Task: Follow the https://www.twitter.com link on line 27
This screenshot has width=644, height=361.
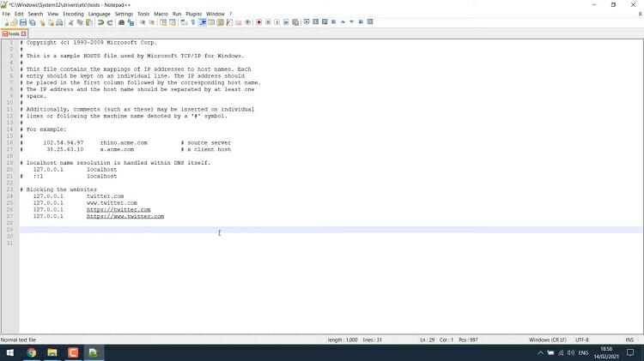Action: (125, 216)
